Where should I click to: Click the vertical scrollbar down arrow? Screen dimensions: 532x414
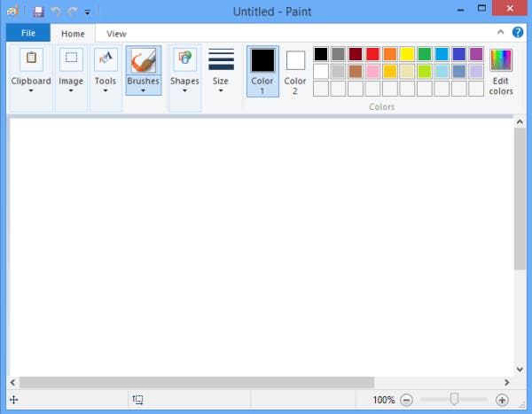[520, 369]
